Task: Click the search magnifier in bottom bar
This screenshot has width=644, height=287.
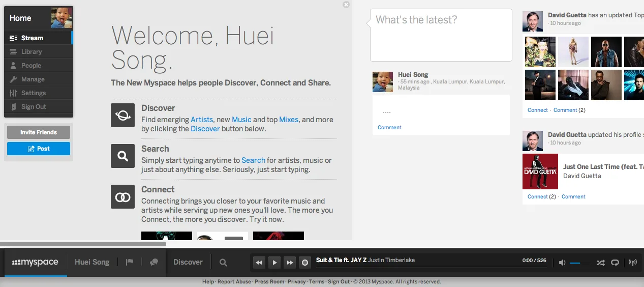Action: coord(223,262)
